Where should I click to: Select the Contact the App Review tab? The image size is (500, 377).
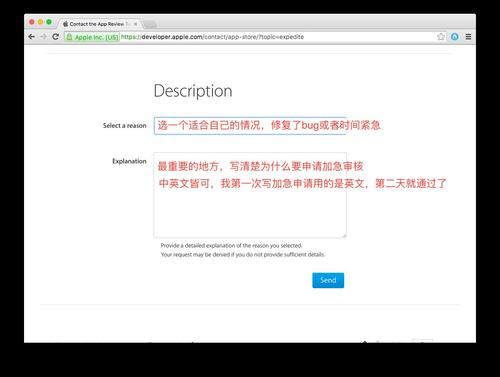[97, 24]
